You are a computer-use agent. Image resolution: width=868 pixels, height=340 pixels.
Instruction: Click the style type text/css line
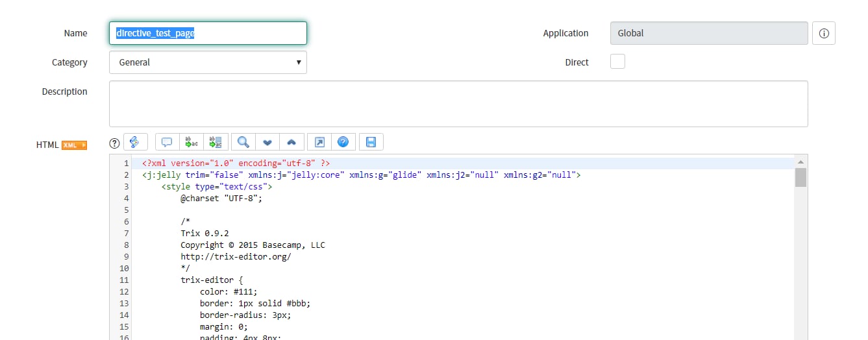217,186
